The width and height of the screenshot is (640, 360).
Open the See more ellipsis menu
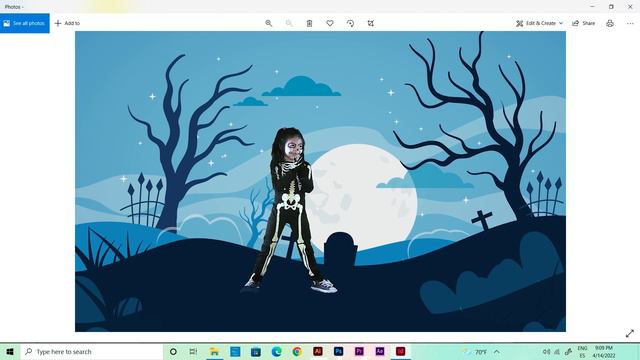(x=630, y=23)
